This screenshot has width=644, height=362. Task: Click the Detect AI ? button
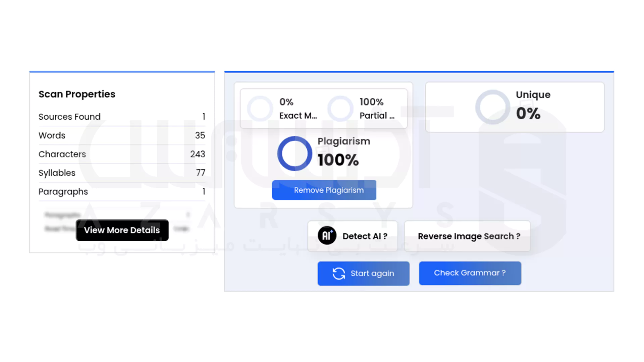pyautogui.click(x=353, y=236)
